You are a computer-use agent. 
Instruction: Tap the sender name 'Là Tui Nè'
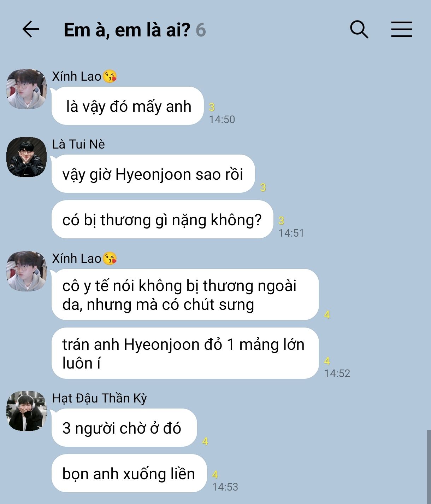78,144
